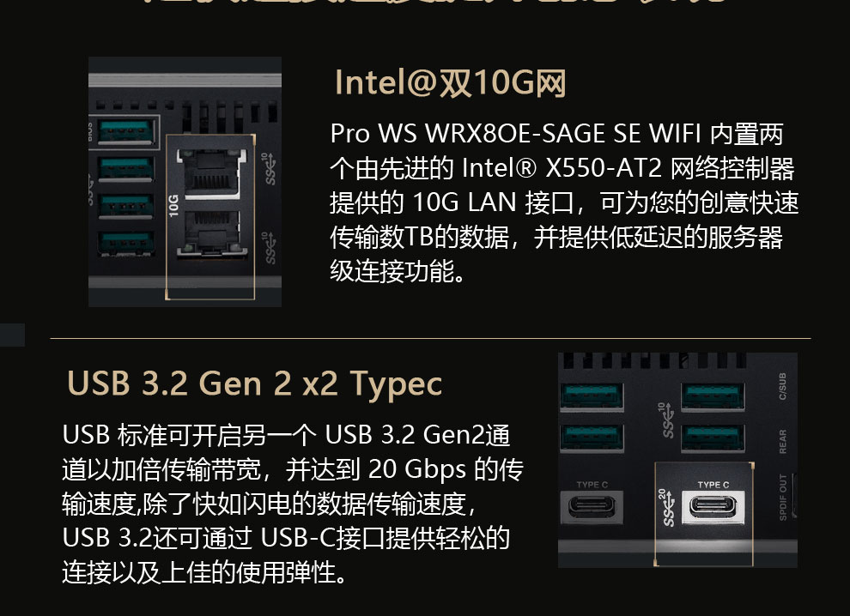Screen dimensions: 850x616
Task: Click top-left teal USB port in Type-C photo
Action: pyautogui.click(x=592, y=396)
